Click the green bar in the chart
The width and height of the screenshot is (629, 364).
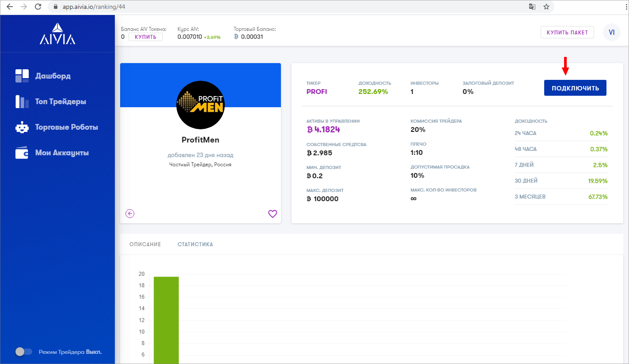pyautogui.click(x=166, y=320)
